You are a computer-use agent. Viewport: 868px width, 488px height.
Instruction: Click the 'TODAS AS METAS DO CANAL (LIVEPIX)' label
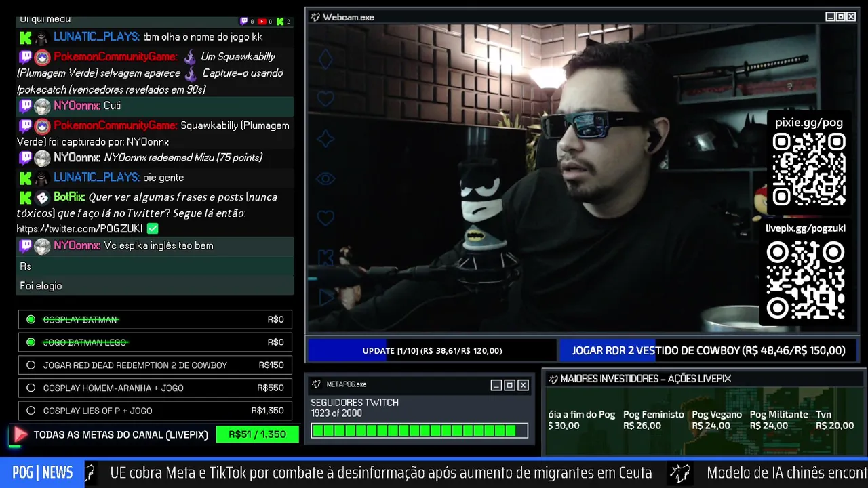[x=121, y=434]
